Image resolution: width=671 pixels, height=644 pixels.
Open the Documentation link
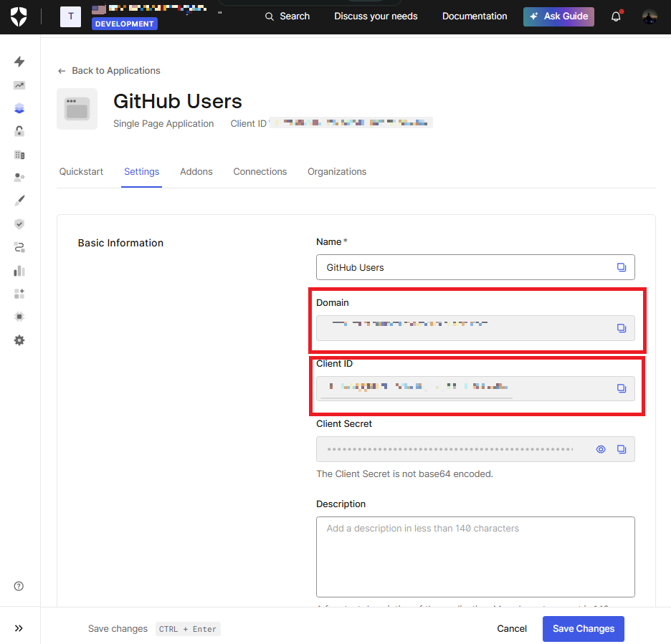pos(475,16)
